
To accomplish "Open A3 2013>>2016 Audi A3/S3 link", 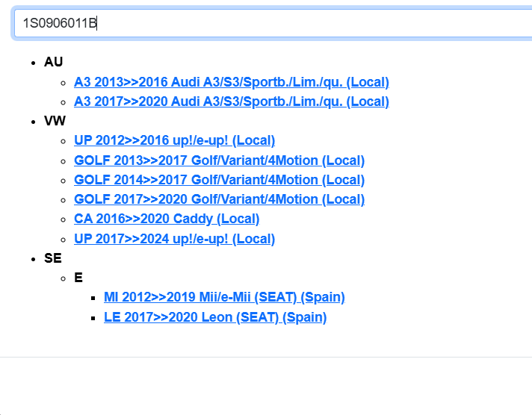I will tap(231, 82).
